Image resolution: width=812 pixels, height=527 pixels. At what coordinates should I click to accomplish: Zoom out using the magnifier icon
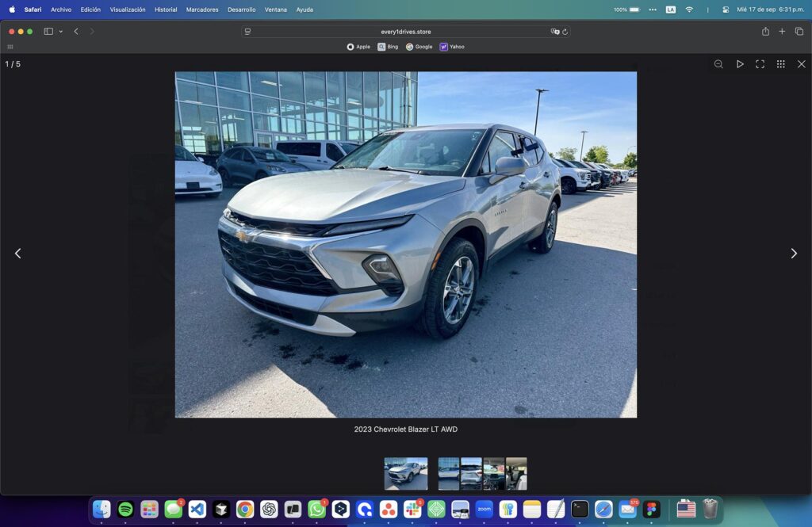(x=718, y=64)
